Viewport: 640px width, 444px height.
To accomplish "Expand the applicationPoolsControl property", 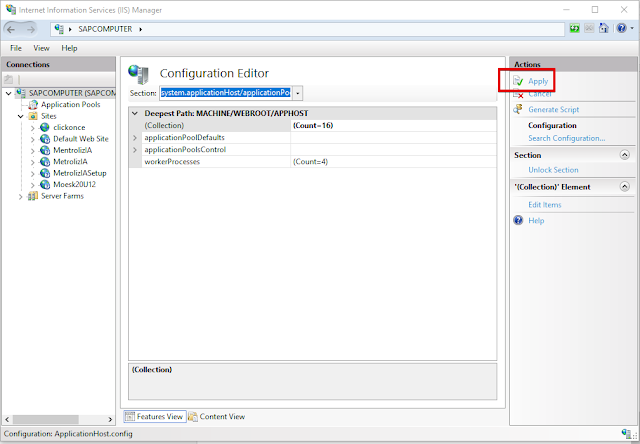I will pyautogui.click(x=135, y=150).
